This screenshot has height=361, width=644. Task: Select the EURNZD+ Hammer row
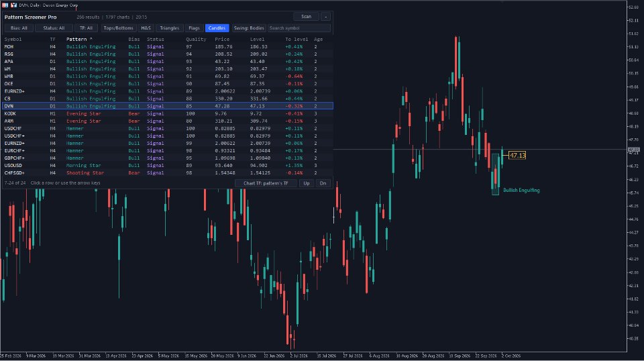click(x=168, y=144)
